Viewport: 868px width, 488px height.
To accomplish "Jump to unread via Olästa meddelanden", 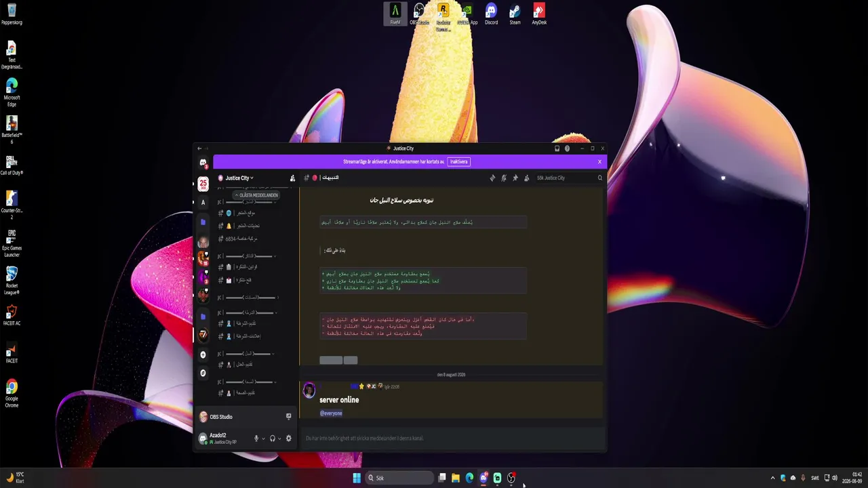I will (x=256, y=195).
